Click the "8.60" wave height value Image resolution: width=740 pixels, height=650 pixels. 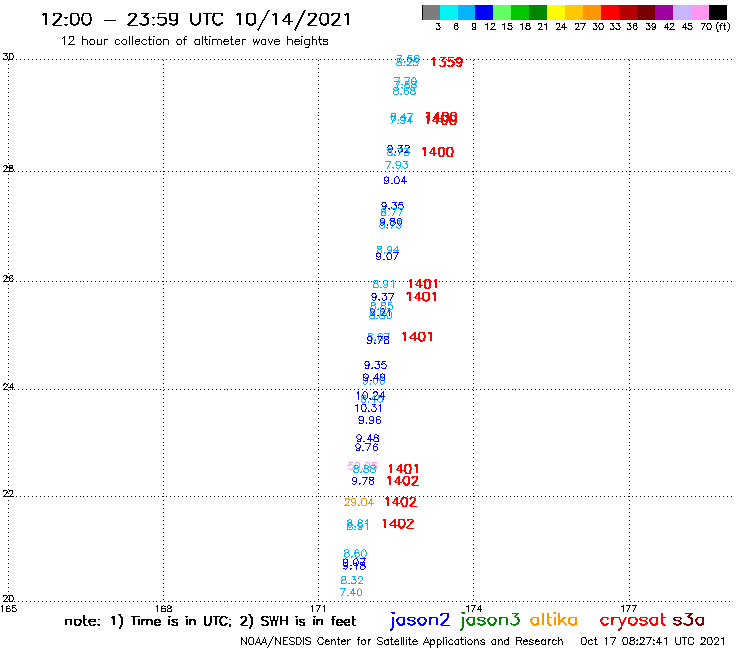click(355, 553)
